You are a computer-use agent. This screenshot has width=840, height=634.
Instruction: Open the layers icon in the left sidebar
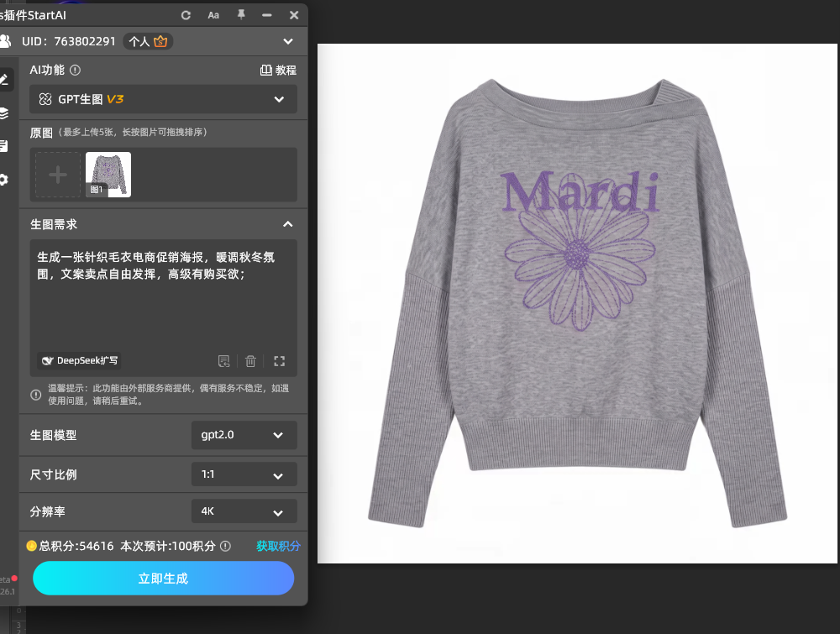click(4, 113)
